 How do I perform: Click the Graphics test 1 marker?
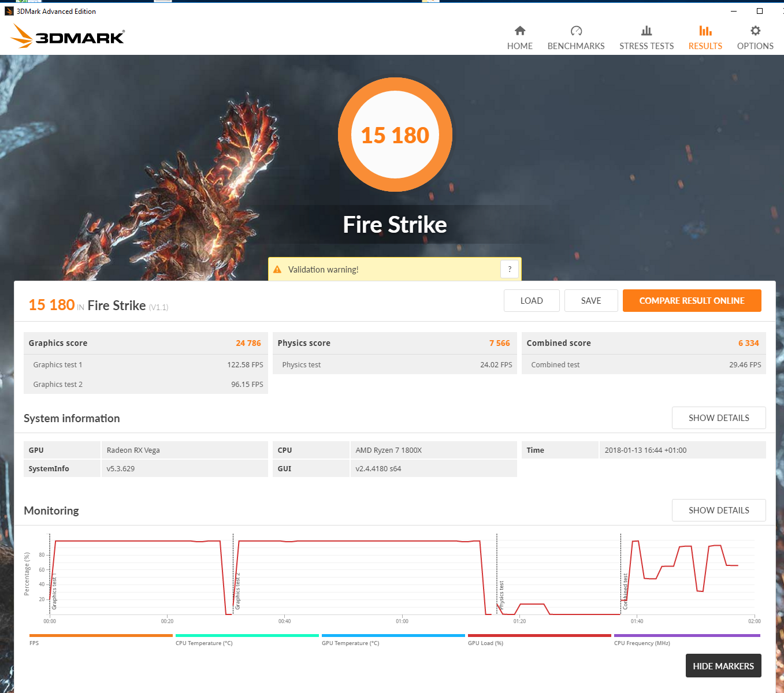point(54,593)
